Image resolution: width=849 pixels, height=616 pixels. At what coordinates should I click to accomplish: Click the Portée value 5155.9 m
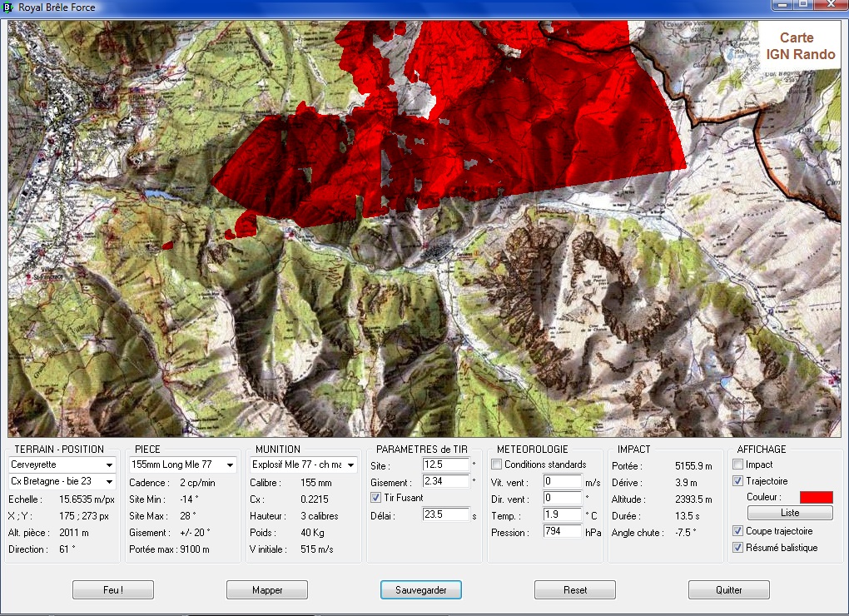pyautogui.click(x=693, y=466)
